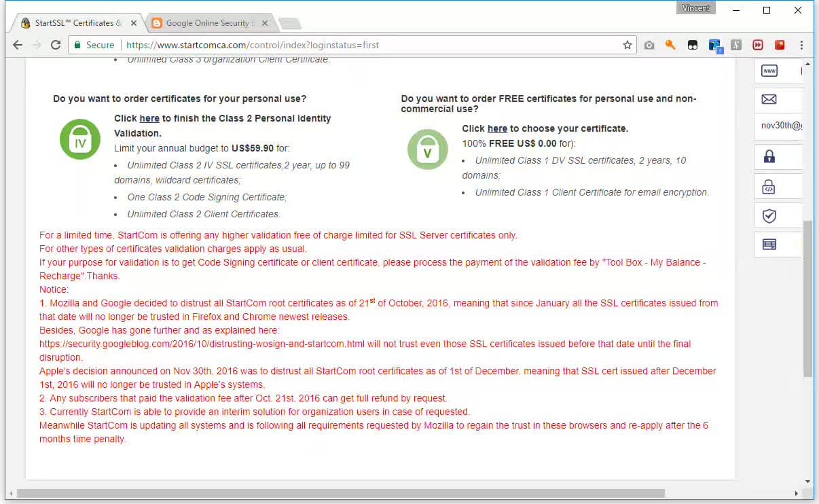Click 'One Class 2 Code Signing Certificate' item
The width and height of the screenshot is (819, 504).
tap(207, 197)
